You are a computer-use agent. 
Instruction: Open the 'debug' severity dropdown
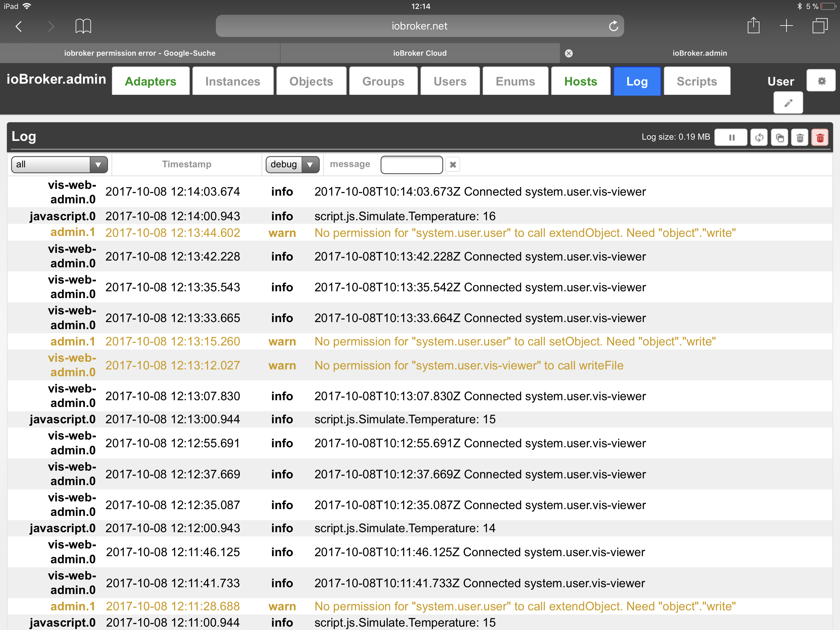tap(292, 165)
